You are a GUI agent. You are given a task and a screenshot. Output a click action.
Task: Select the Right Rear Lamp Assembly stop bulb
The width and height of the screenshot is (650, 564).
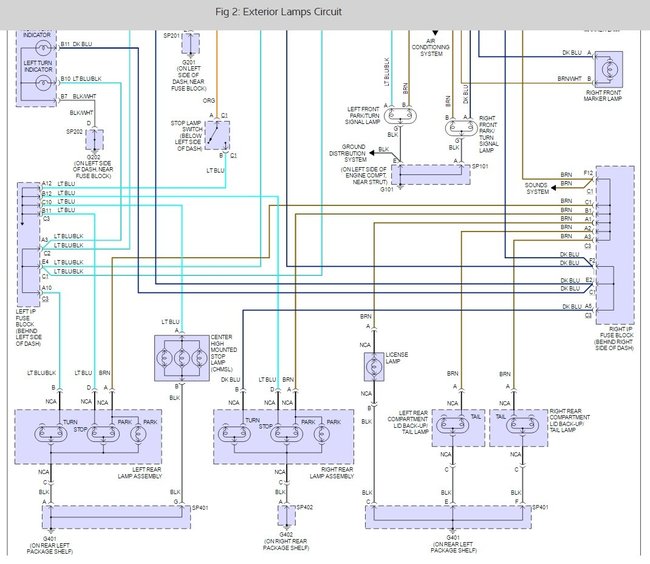(x=286, y=433)
